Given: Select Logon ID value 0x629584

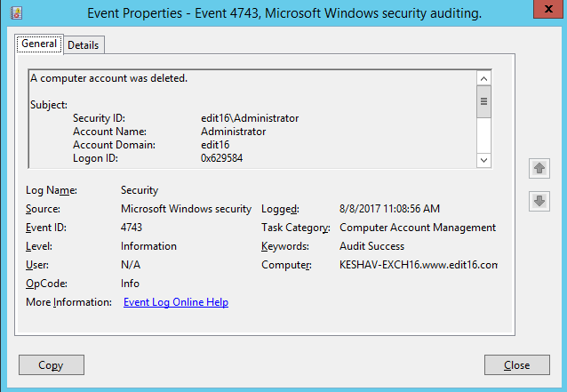Looking at the screenshot, I should (221, 158).
